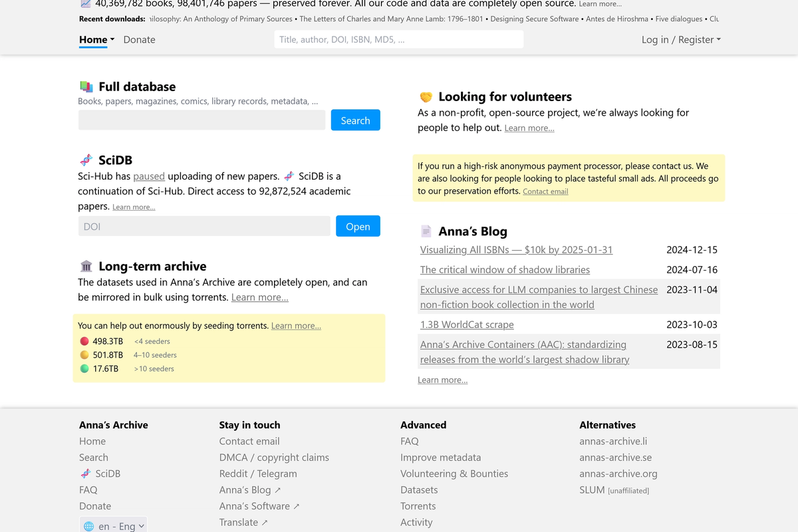This screenshot has height=532, width=798.
Task: Click the archive building icon near Long-term archive
Action: [86, 266]
